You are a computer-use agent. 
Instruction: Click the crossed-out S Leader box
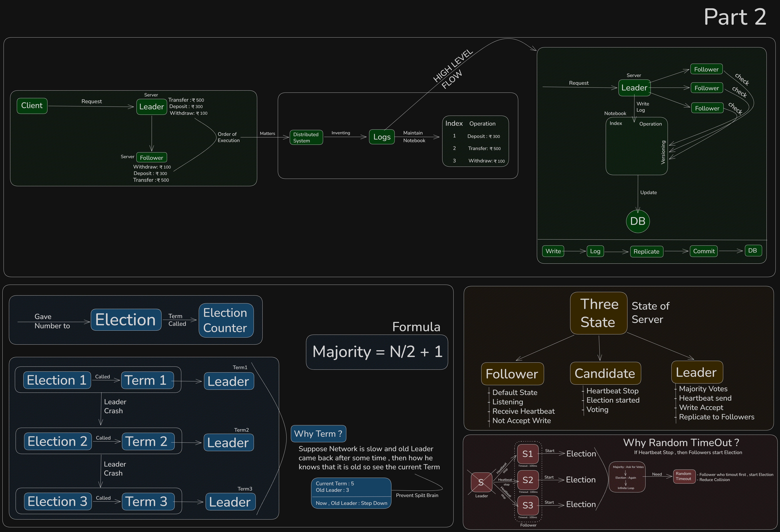481,482
